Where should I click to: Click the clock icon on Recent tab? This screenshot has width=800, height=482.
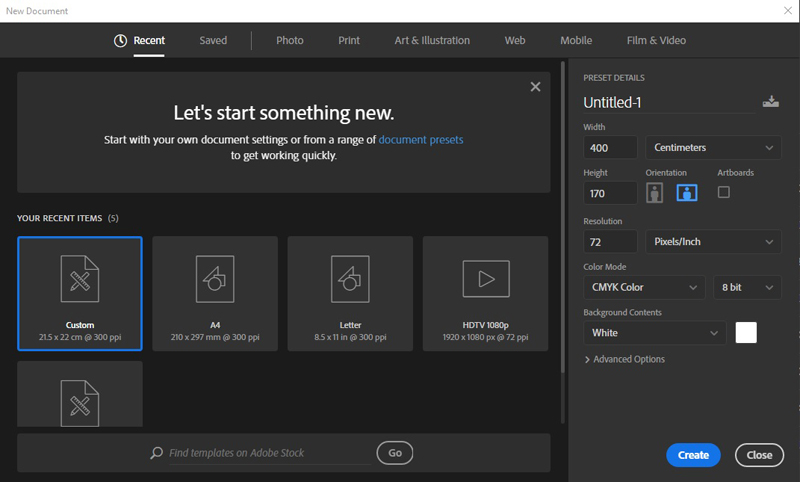(120, 41)
